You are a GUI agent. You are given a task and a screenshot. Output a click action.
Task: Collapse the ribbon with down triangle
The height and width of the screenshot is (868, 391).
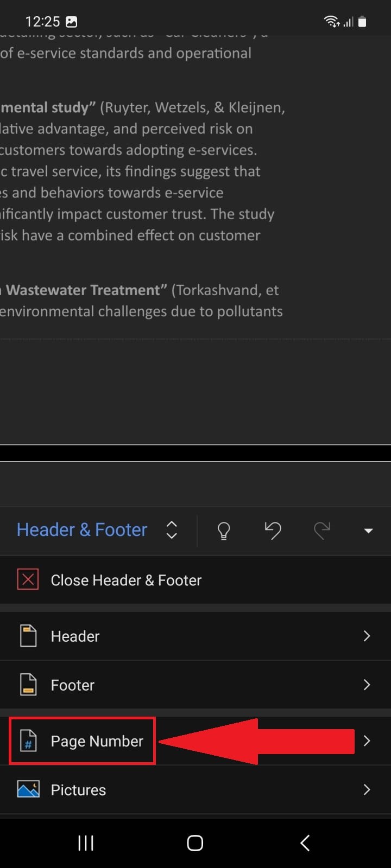(368, 531)
